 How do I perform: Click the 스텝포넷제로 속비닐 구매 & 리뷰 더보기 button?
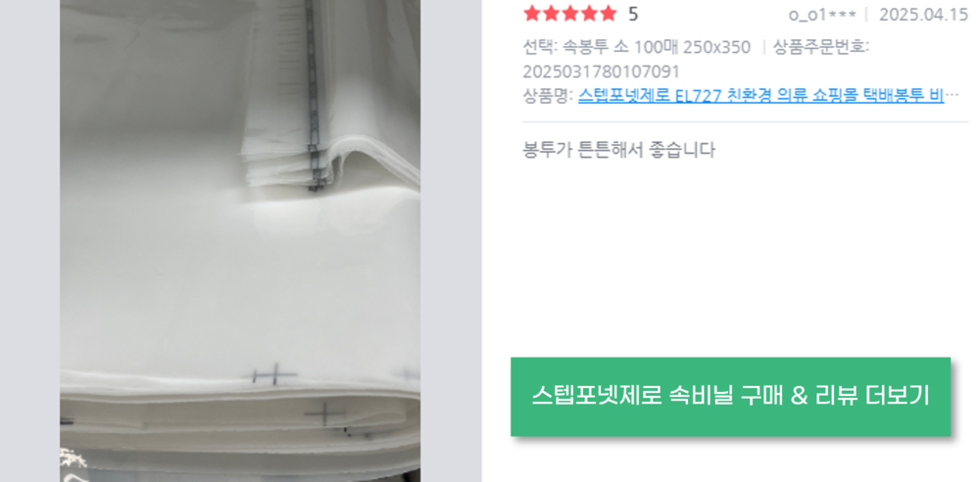point(731,397)
